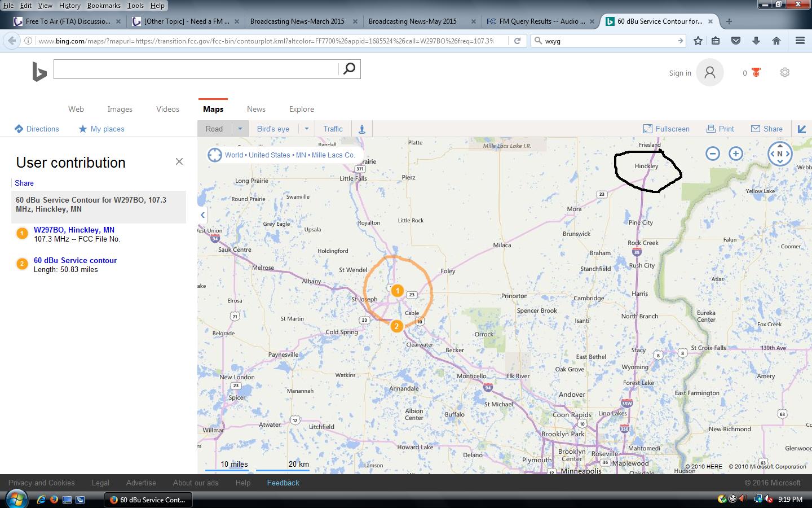Open the bookmarks list icon in Firefox toolbar

(716, 41)
